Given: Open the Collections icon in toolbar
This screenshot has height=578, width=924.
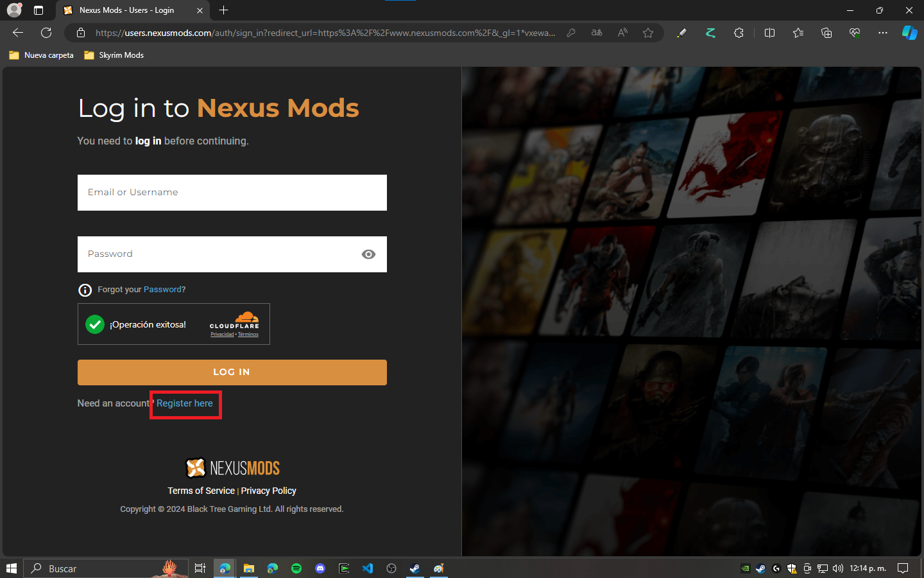Looking at the screenshot, I should [826, 33].
